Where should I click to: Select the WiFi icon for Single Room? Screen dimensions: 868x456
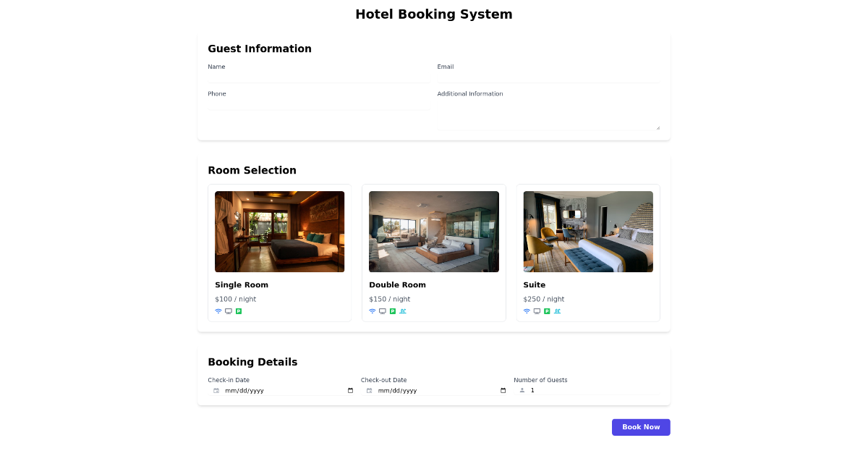(x=218, y=311)
